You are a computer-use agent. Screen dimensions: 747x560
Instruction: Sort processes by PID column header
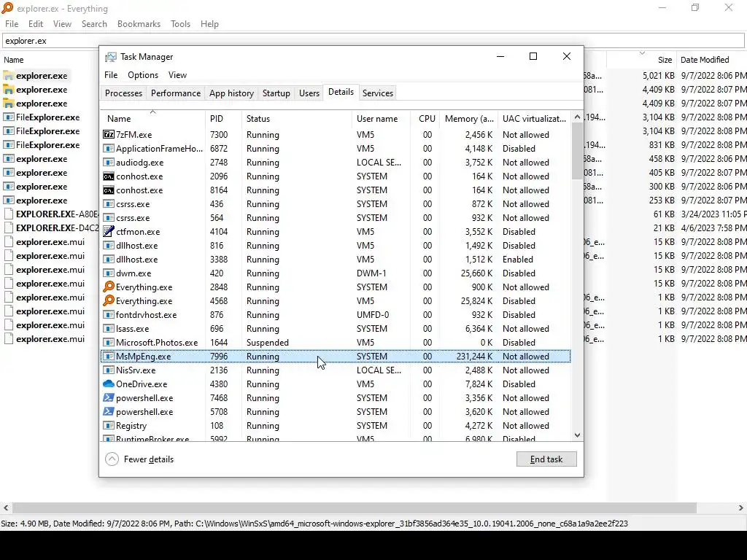[223, 119]
